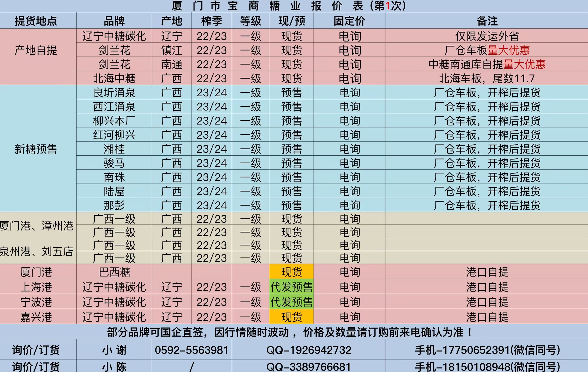Image resolution: width=588 pixels, height=372 pixels.
Task: Click the 备注 column header
Action: coord(487,21)
